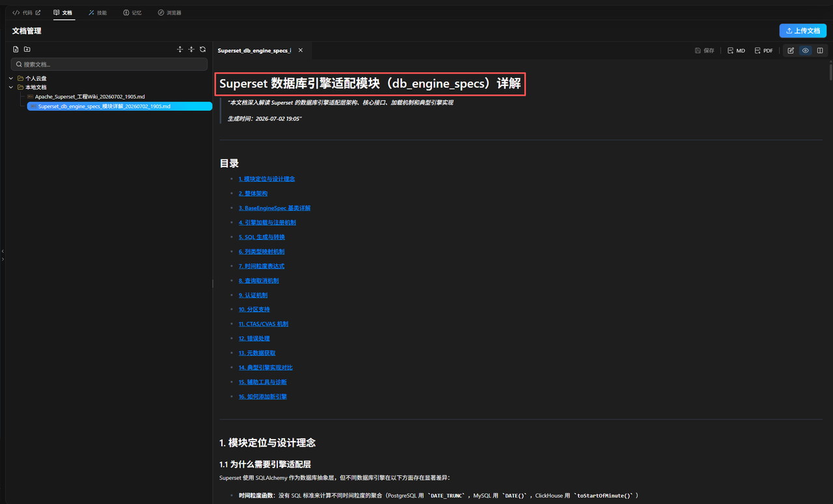Viewport: 833px width, 504px height.
Task: Jump to 15. 辅助工具与诊断
Action: click(263, 382)
